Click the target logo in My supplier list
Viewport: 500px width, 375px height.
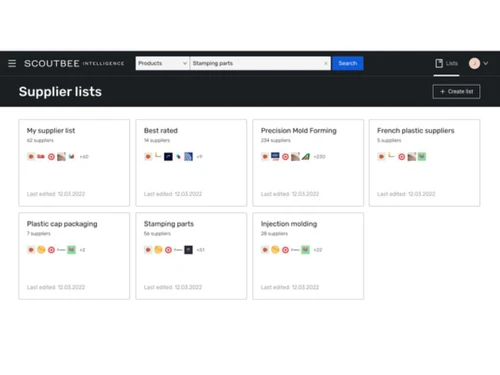51,156
